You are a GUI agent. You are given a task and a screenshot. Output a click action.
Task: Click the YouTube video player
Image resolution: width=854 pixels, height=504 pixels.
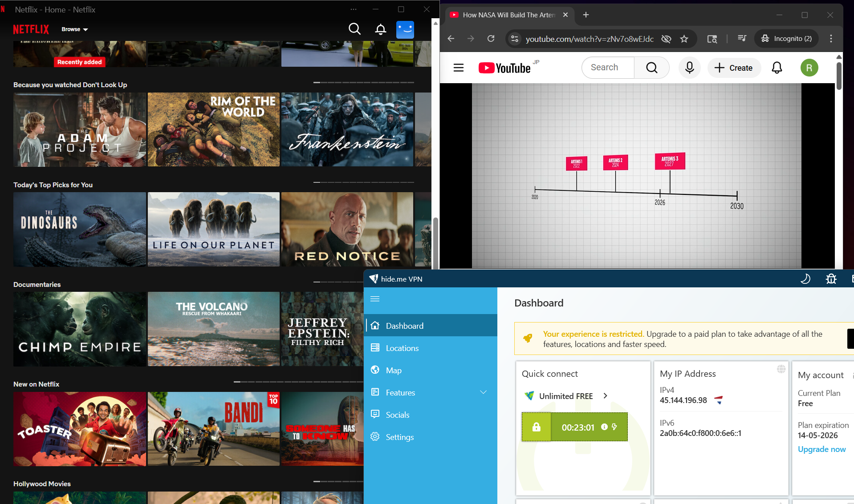637,176
